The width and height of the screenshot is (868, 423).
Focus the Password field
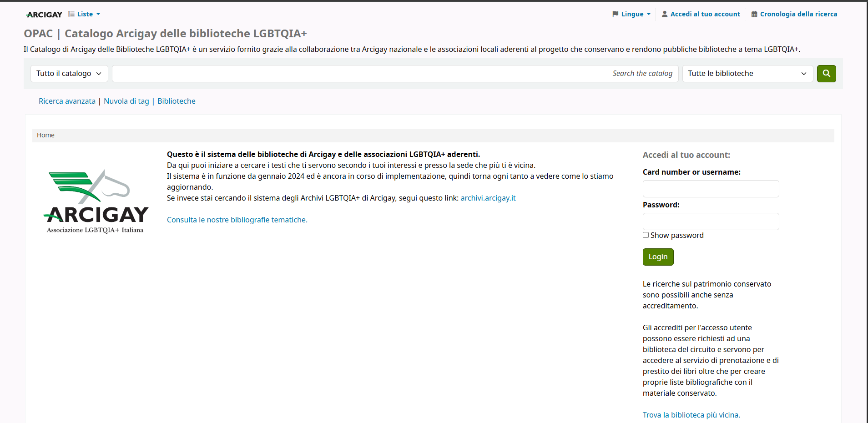[711, 222]
